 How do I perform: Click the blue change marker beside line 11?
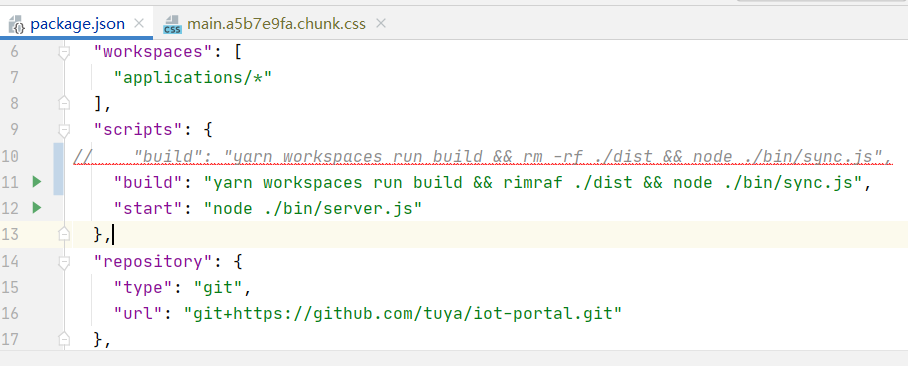point(58,169)
